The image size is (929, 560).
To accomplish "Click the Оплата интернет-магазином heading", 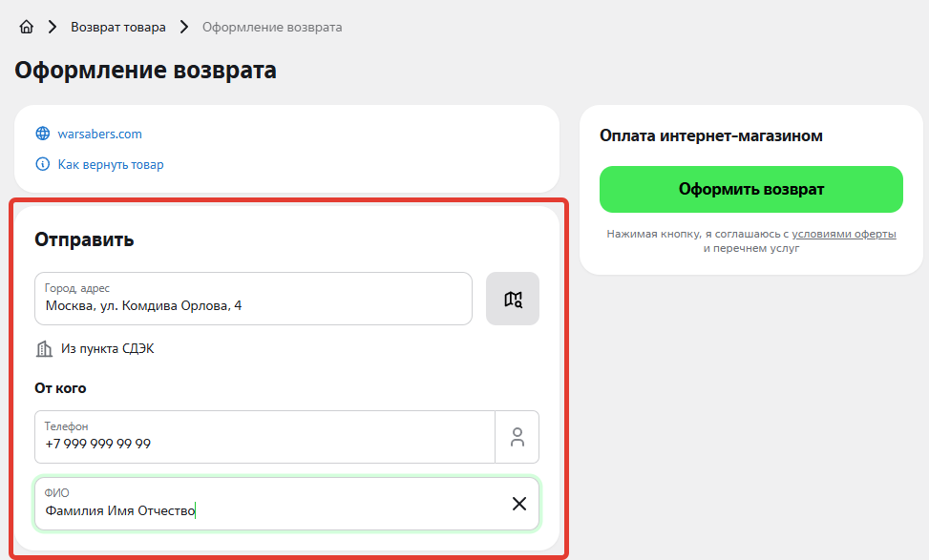I will [x=710, y=135].
